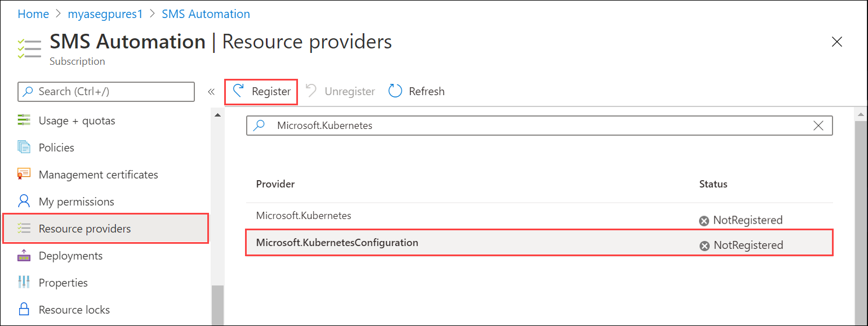Close the Resource providers blade
This screenshot has height=326, width=868.
pos(837,42)
